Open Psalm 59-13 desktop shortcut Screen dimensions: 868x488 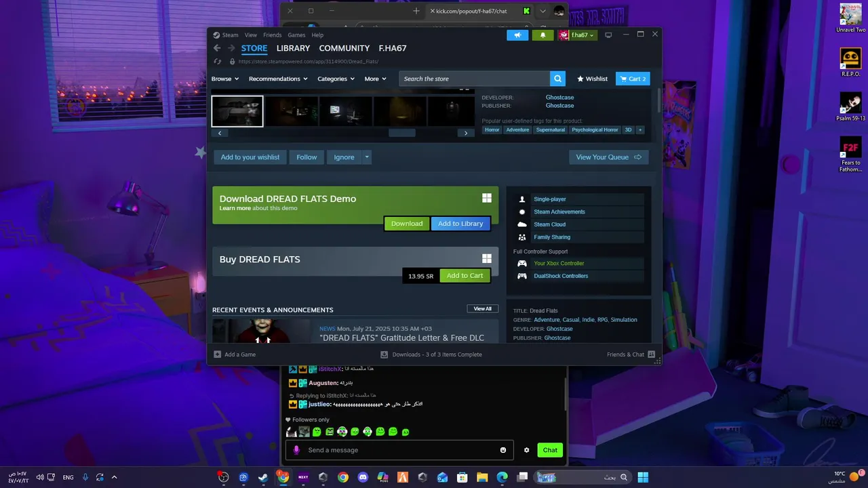pos(850,106)
